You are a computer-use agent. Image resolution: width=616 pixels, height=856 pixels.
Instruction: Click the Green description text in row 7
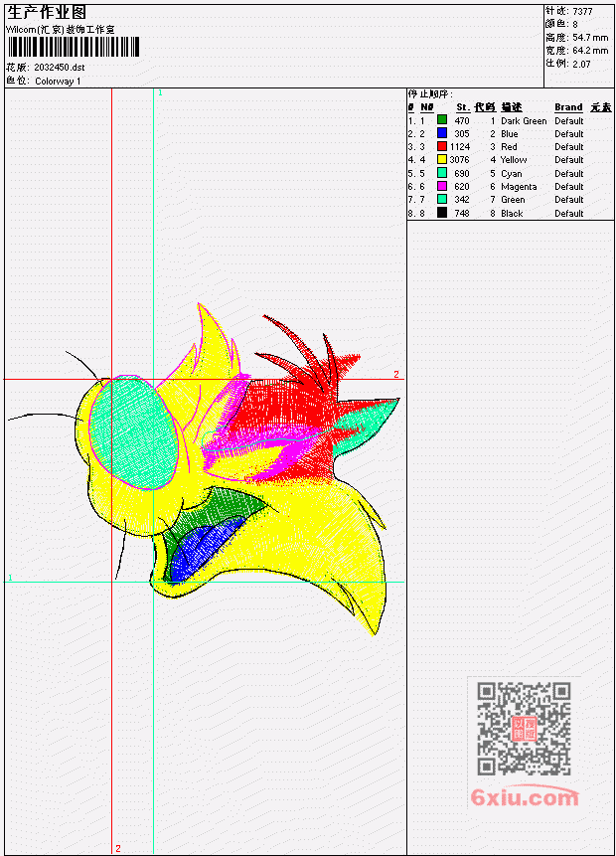tap(513, 200)
